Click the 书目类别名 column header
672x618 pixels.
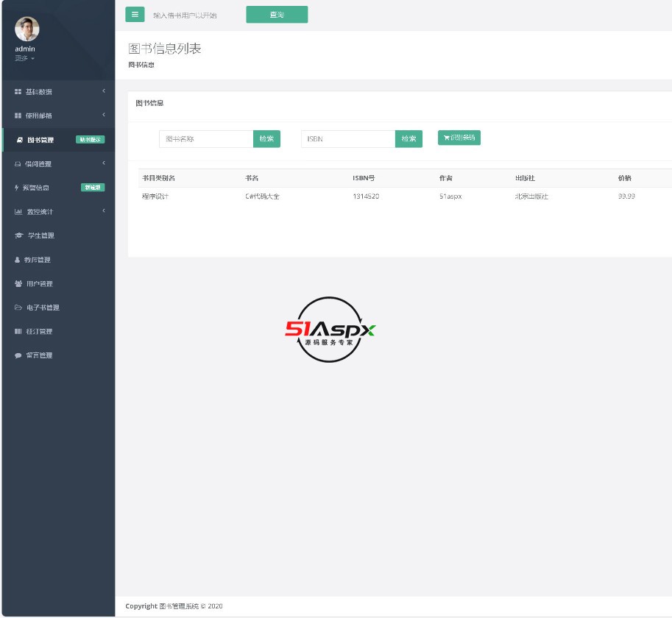(158, 178)
